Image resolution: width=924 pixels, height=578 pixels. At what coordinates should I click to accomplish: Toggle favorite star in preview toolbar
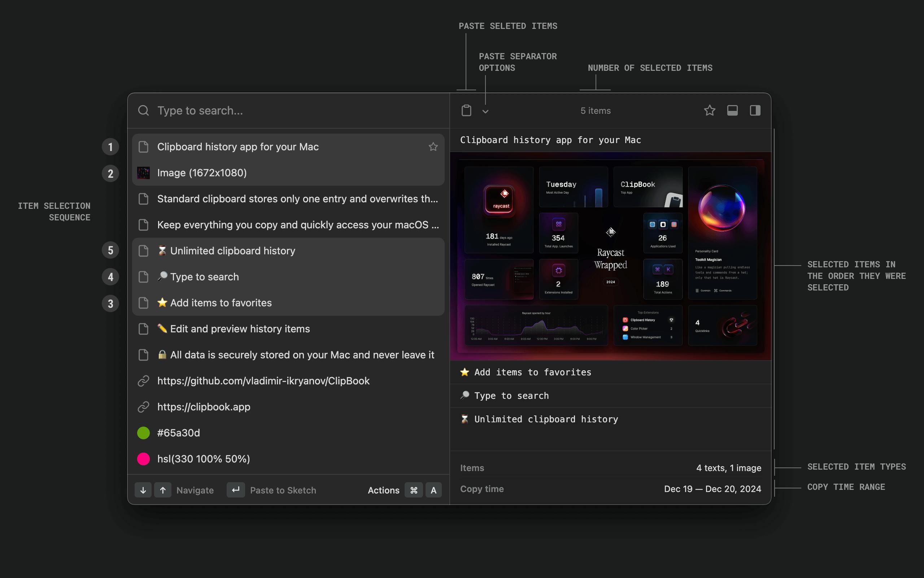[709, 111]
